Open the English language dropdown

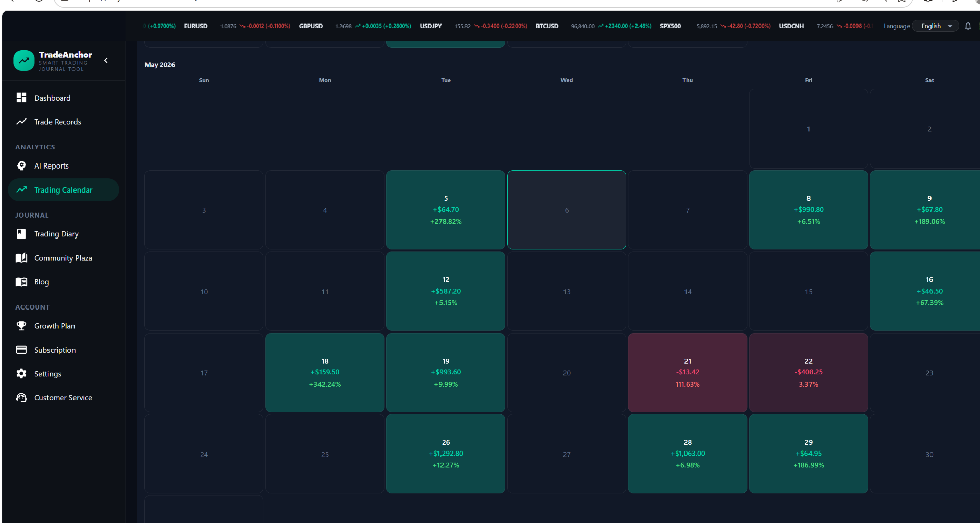point(936,26)
